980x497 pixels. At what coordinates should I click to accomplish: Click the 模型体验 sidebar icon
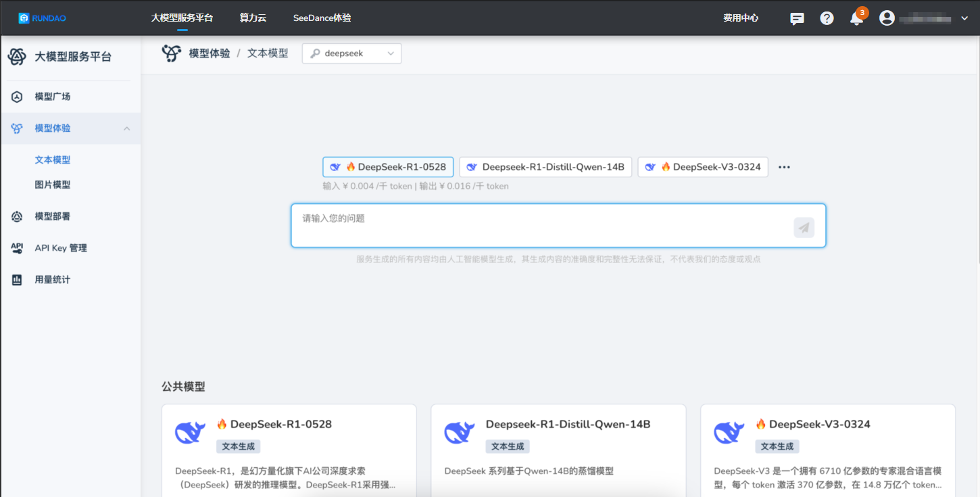[17, 128]
